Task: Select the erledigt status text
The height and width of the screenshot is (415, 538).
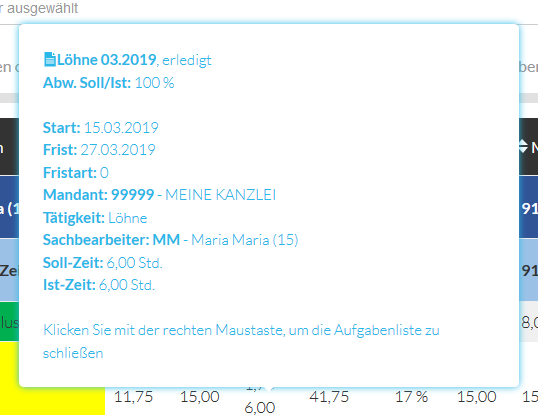Action: pyautogui.click(x=187, y=60)
